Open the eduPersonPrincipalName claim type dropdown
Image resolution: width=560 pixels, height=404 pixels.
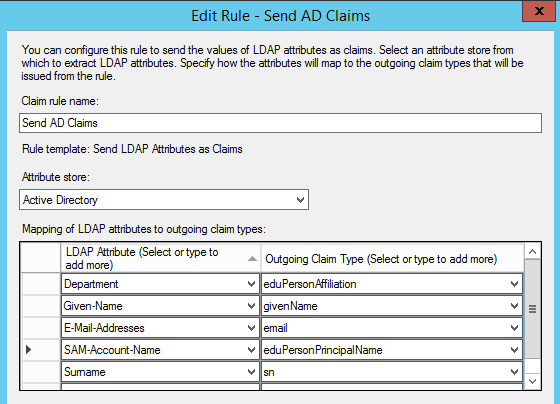pos(514,350)
